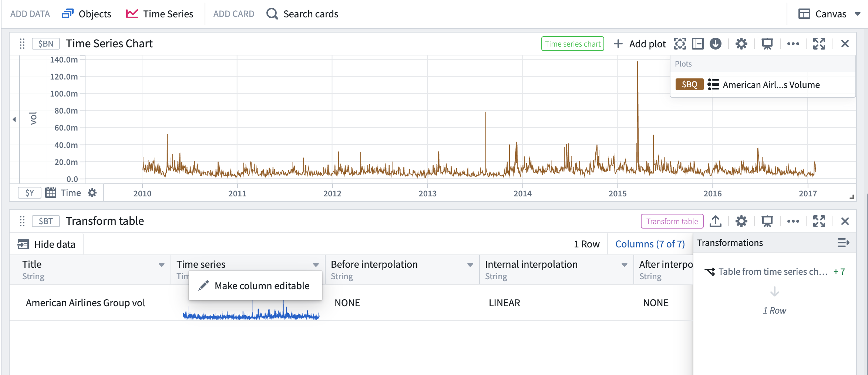
Task: Open Internal interpolation column dropdown arrow
Action: pos(624,265)
